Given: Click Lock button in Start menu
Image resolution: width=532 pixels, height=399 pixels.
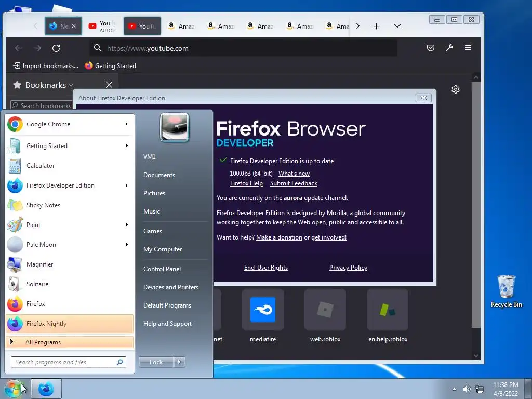Looking at the screenshot, I should pyautogui.click(x=156, y=362).
